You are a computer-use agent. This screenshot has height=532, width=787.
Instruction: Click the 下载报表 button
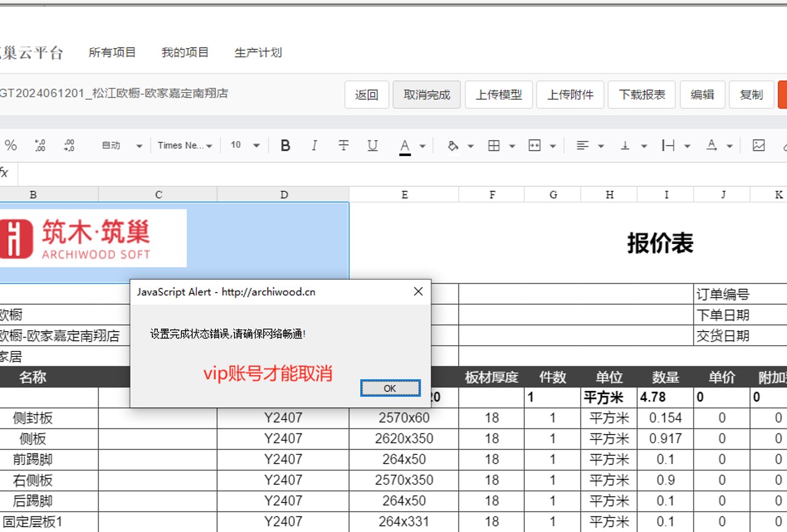tap(641, 94)
